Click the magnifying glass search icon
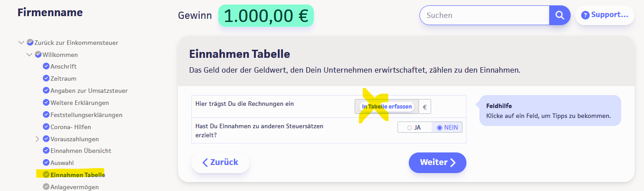 pos(559,15)
